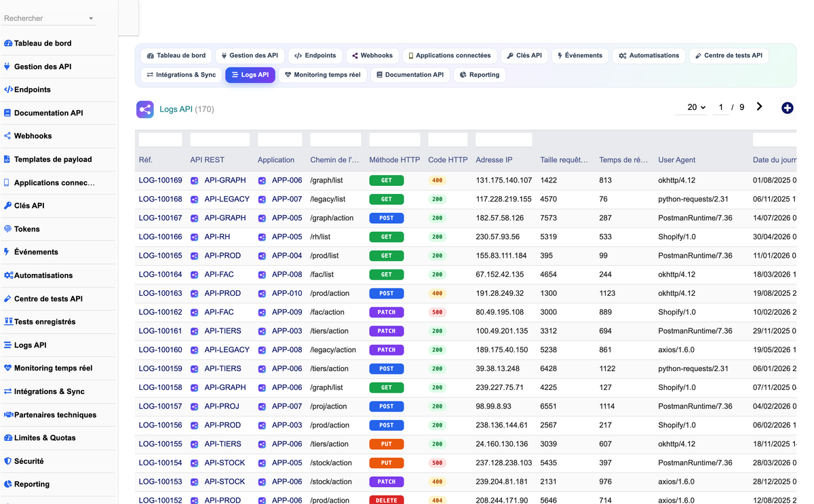
Task: Click response time value 1123
Action: (607, 294)
